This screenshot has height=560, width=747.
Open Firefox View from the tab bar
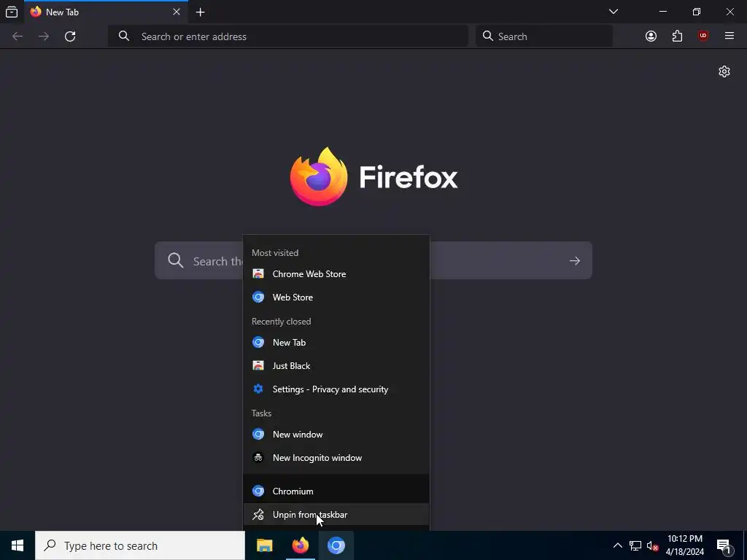coord(12,12)
